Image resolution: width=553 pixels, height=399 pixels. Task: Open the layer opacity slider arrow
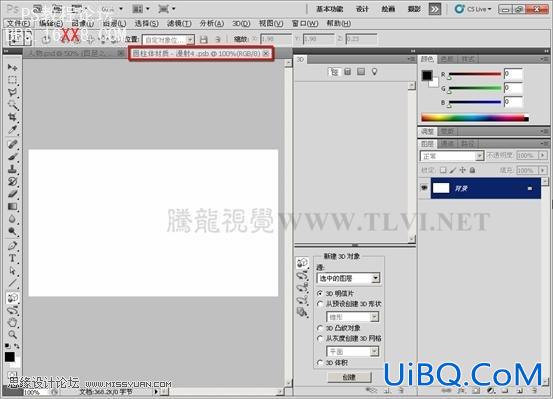tap(542, 155)
